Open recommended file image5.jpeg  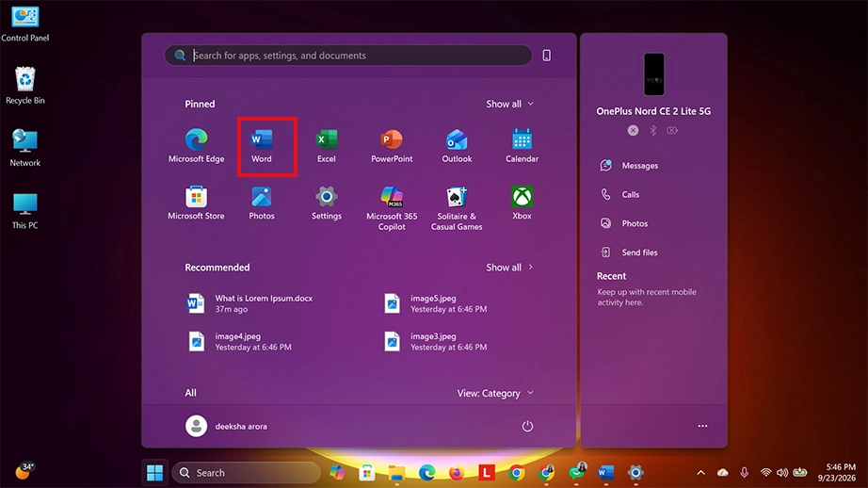436,303
